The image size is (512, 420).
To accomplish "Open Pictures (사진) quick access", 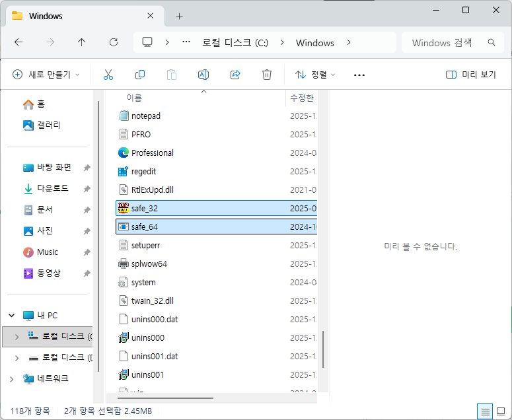I will click(x=38, y=231).
